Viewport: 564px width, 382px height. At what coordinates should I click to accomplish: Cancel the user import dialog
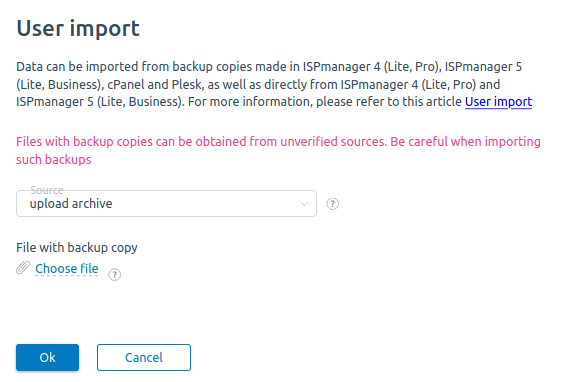(x=144, y=357)
